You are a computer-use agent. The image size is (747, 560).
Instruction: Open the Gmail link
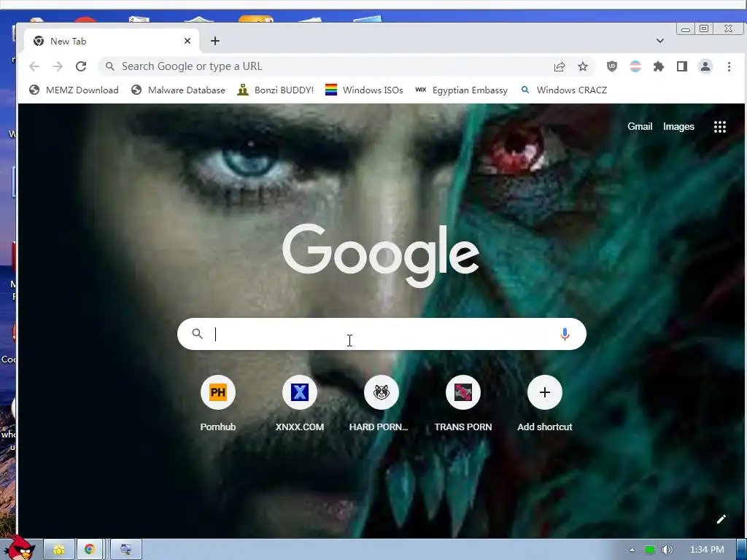coord(639,127)
